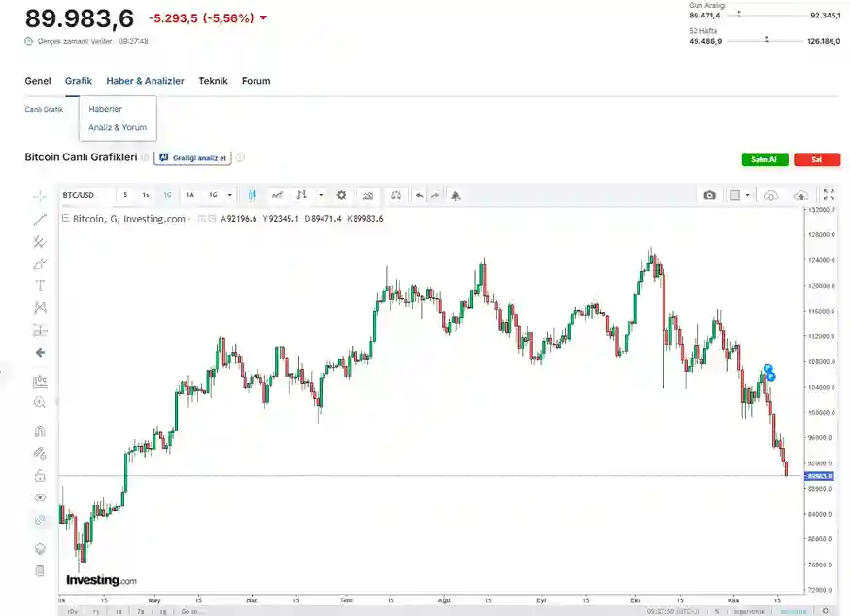The image size is (850, 616).
Task: Switch to the Teknik tab
Action: (x=213, y=81)
